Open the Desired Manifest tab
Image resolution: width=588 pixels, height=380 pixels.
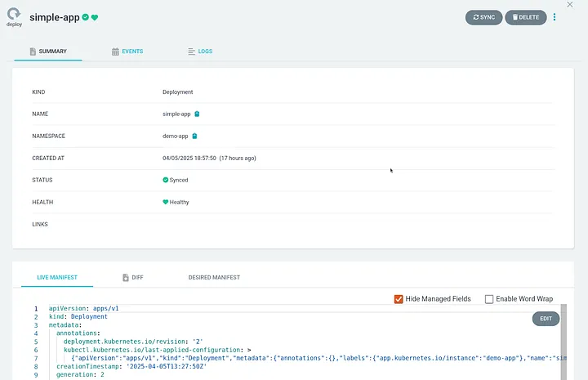coord(214,278)
